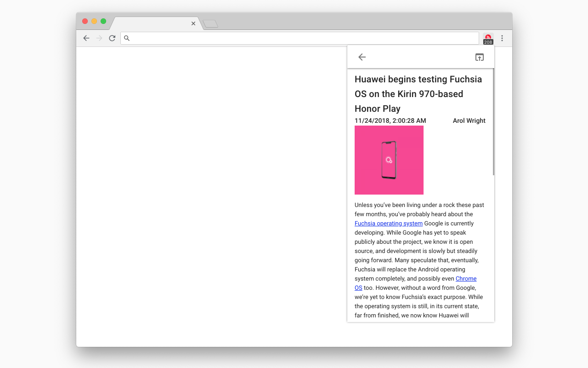Viewport: 588px width, 368px height.
Task: Close the current browser tab
Action: [x=193, y=23]
